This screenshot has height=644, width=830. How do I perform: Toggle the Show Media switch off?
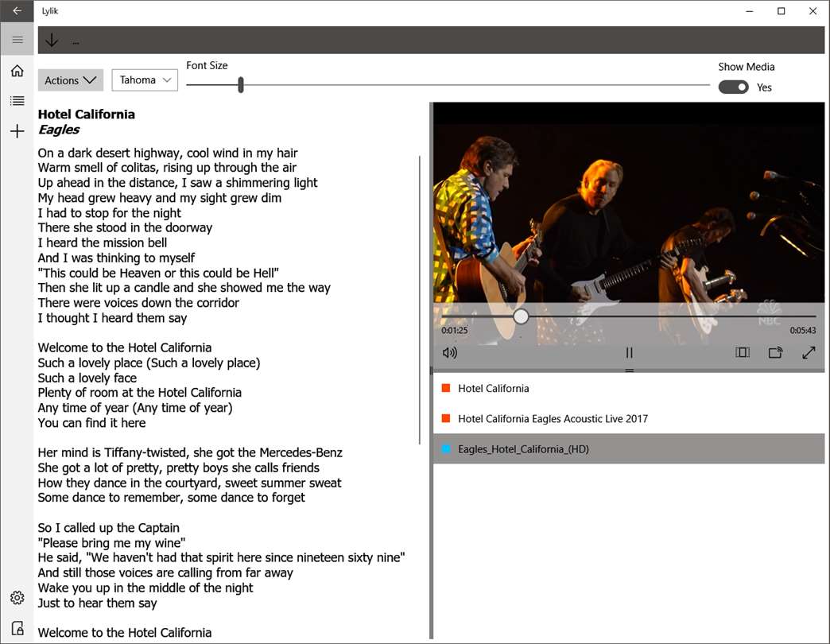(733, 87)
